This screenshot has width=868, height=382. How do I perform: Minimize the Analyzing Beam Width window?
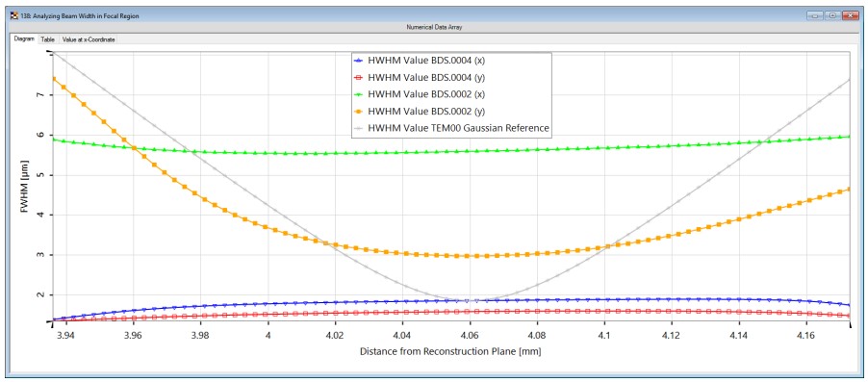(814, 16)
